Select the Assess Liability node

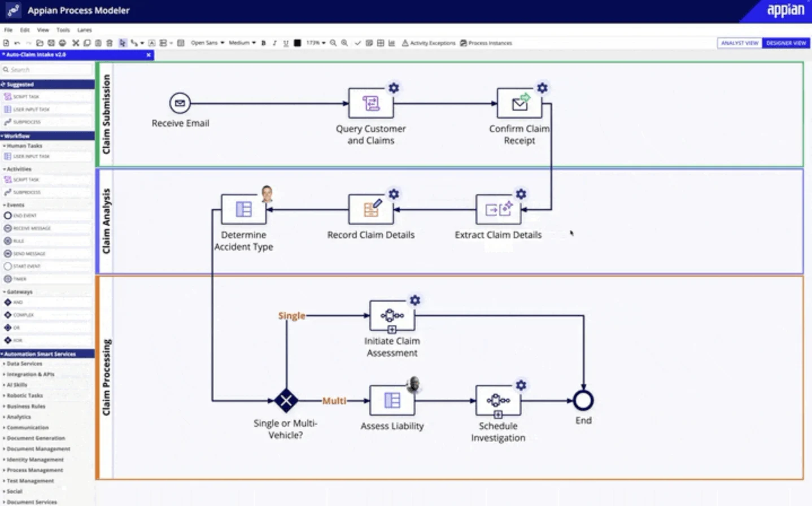(x=392, y=400)
